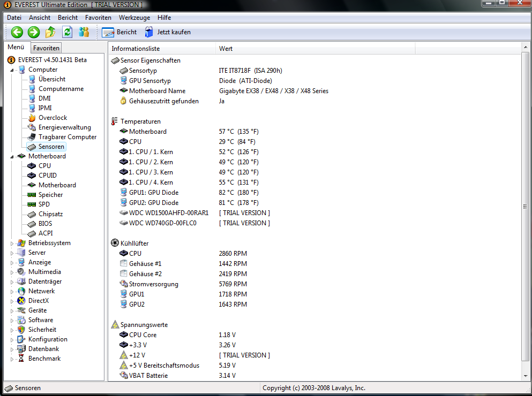Screen dimensions: 532x396
Task: Select the VBAT Batterie voltage row
Action: (x=314, y=376)
